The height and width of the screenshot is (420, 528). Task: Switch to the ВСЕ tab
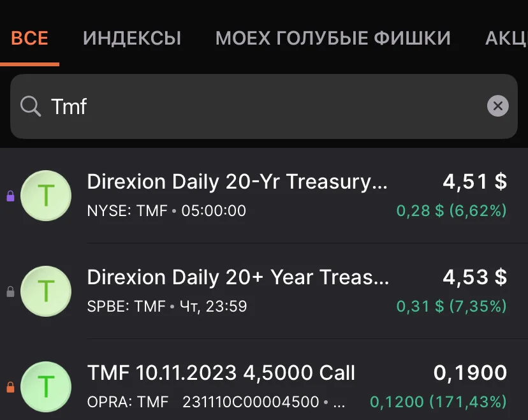click(x=29, y=38)
